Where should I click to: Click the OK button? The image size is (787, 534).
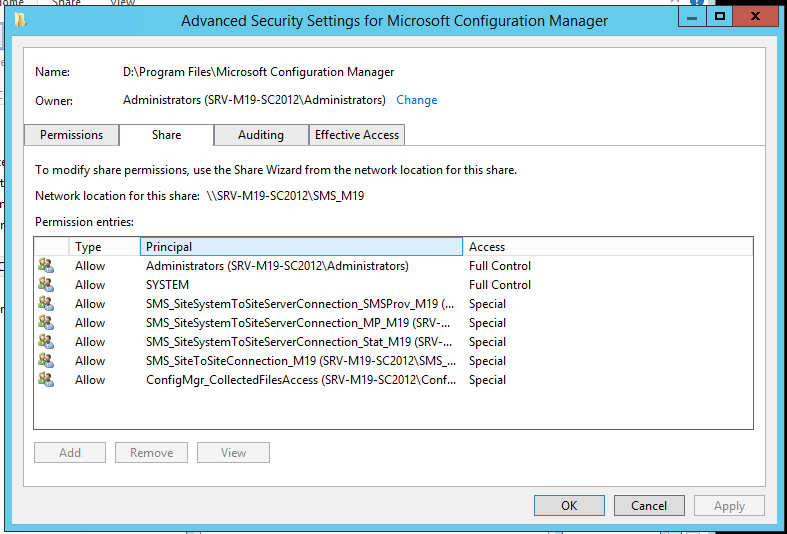tap(569, 505)
